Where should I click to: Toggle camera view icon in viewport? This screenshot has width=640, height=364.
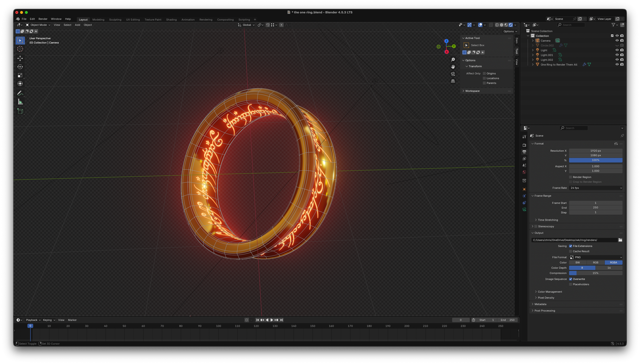coord(453,74)
